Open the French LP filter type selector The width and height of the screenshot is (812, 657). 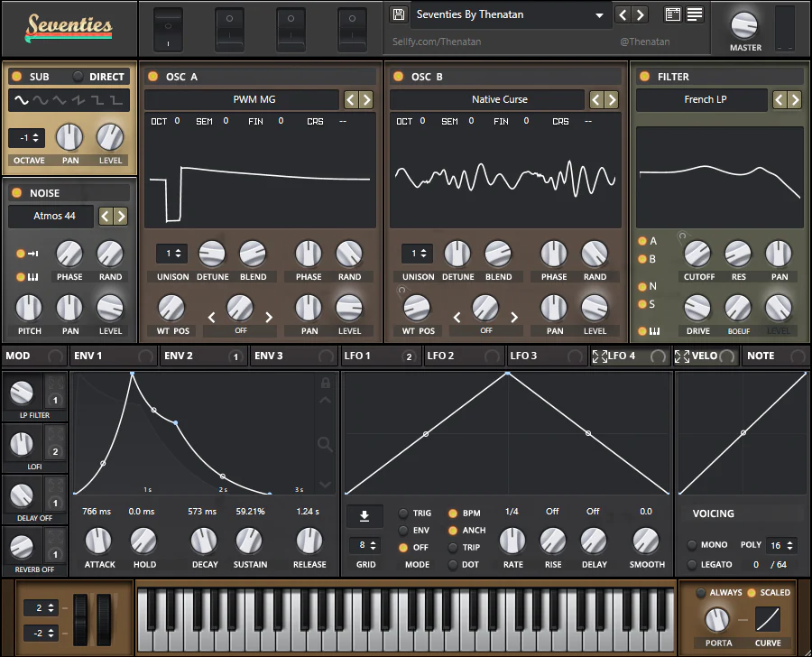(x=701, y=100)
